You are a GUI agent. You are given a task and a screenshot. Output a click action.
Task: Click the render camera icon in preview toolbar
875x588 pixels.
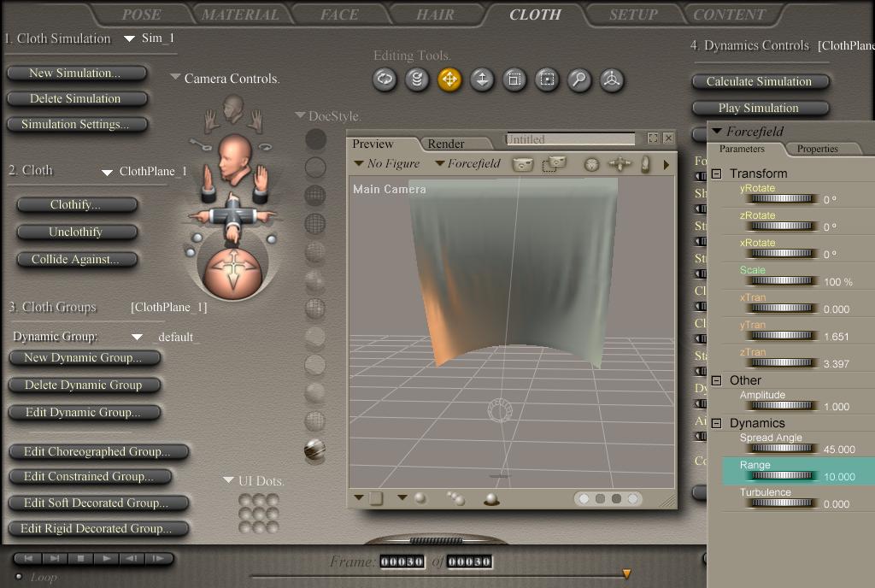pyautogui.click(x=522, y=164)
